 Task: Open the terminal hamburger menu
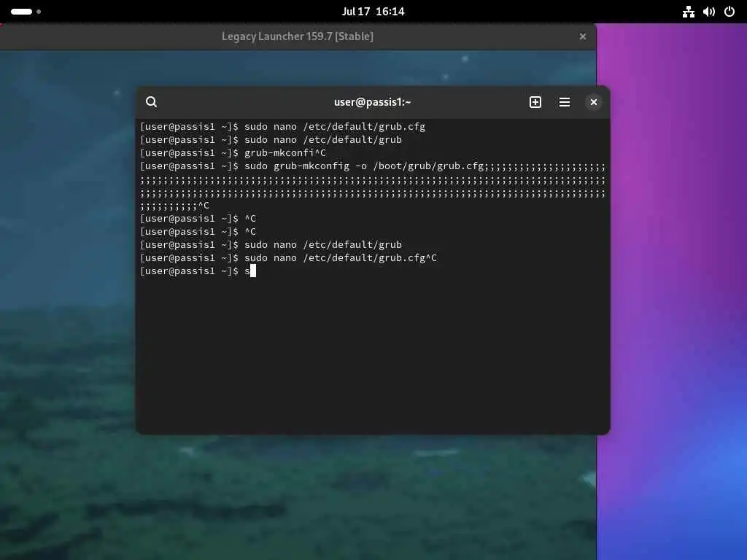(x=565, y=102)
